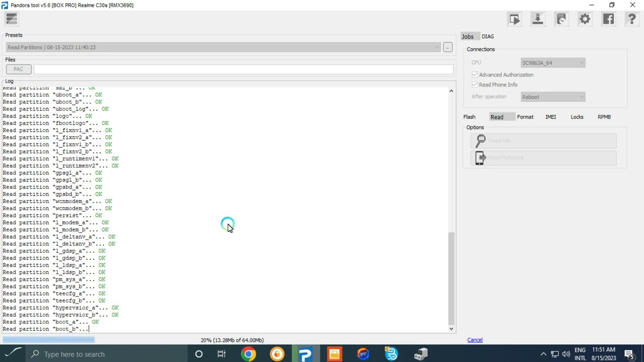This screenshot has height=362, width=644.
Task: Open the help question mark icon
Action: 632,19
